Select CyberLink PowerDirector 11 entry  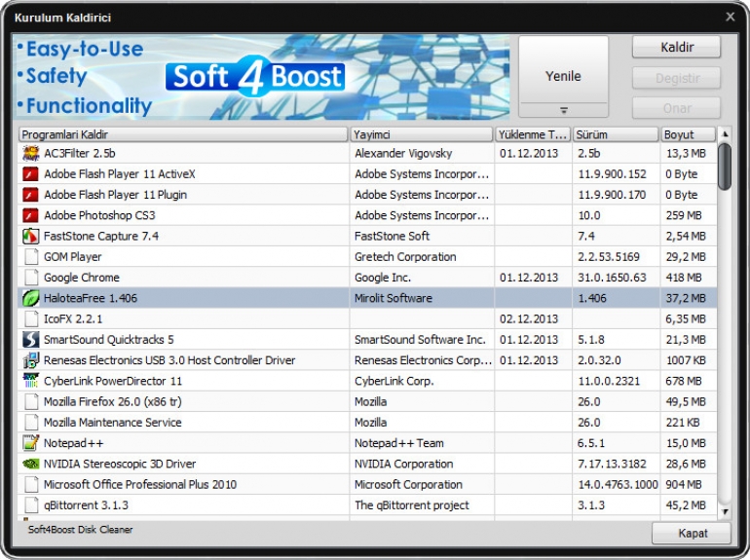click(x=113, y=381)
